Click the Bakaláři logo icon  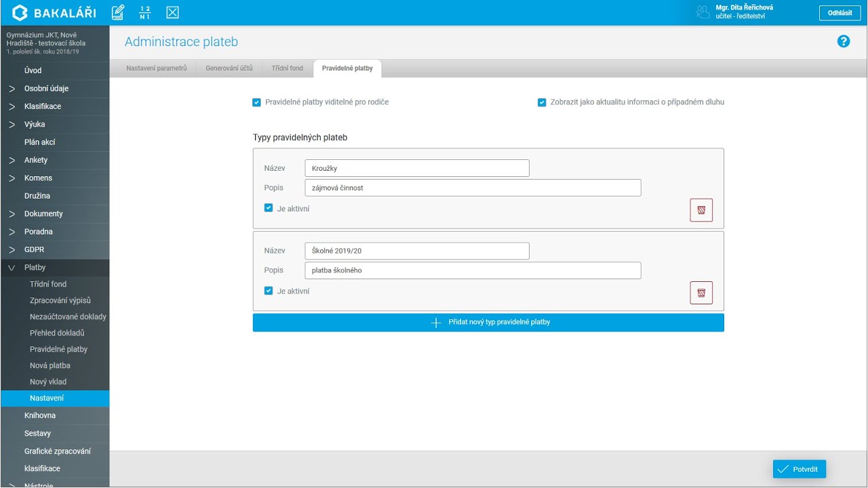[x=20, y=12]
